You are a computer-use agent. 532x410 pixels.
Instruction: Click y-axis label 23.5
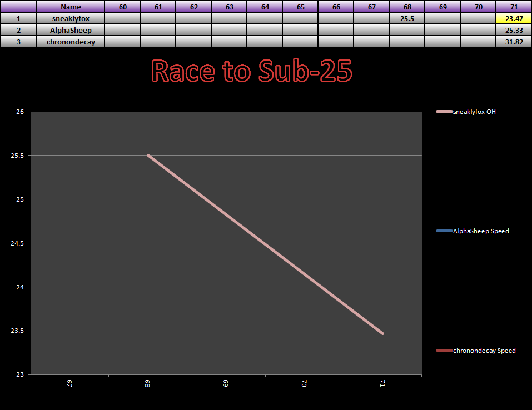[17, 331]
